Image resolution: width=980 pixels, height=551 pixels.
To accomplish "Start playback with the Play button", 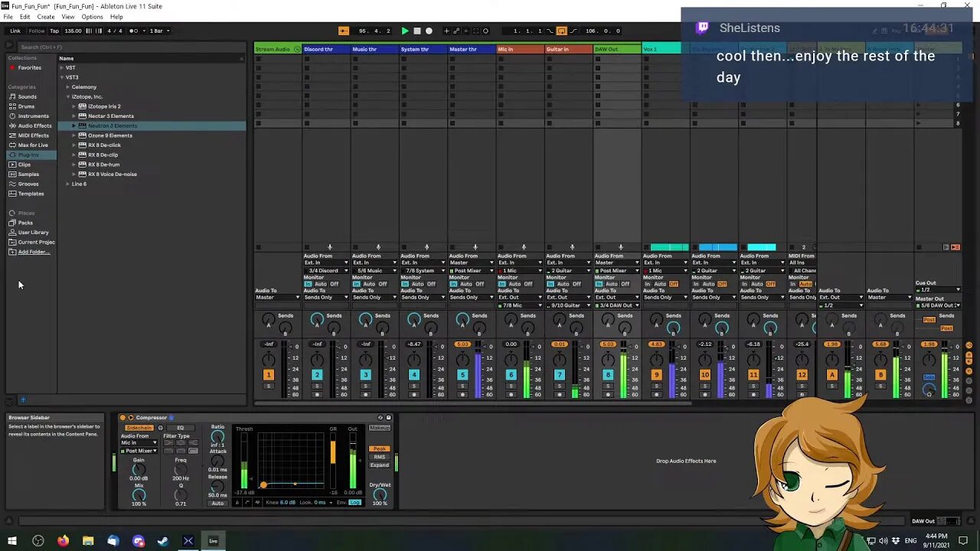I will (405, 31).
